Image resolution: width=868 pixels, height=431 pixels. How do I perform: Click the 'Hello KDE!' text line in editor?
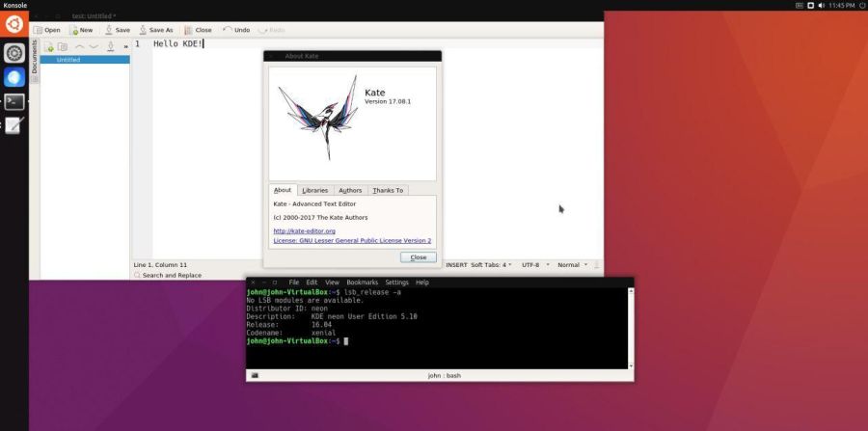(178, 43)
